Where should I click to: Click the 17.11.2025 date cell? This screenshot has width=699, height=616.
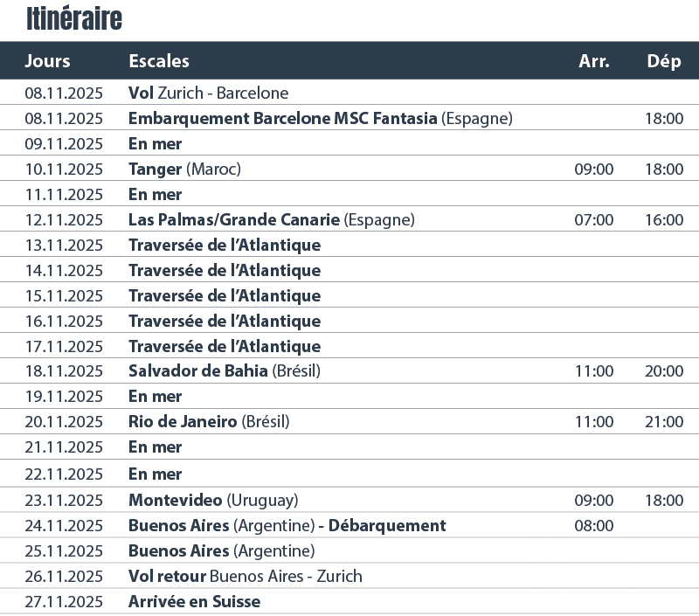click(63, 346)
